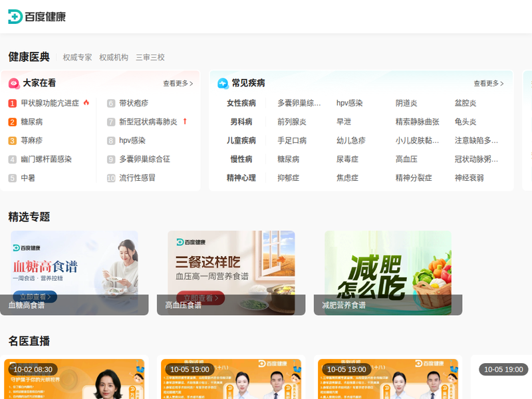Open the 抑郁症 link
Image resolution: width=532 pixels, height=399 pixels.
289,178
